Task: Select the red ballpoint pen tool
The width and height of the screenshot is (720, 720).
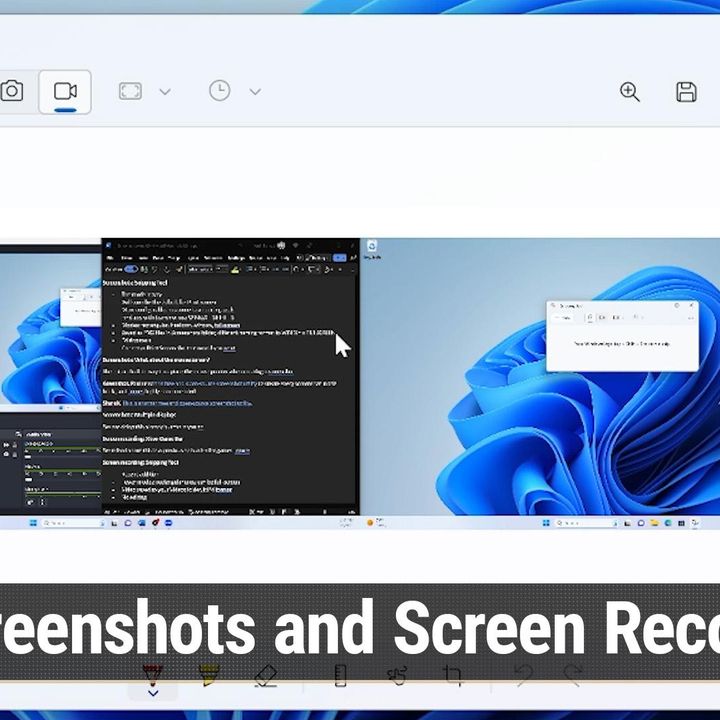Action: [152, 676]
